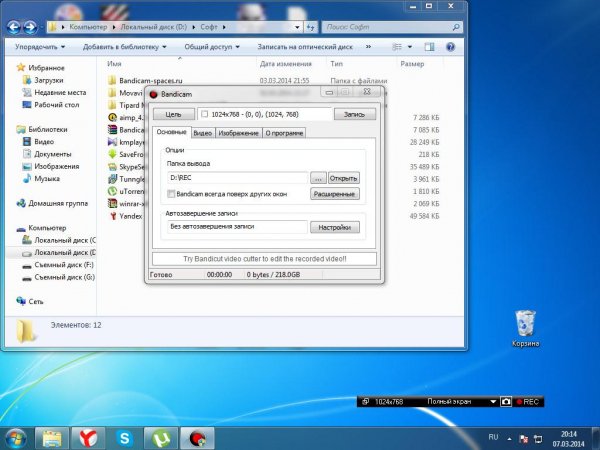This screenshot has width=600, height=450.
Task: Open the Упорядочить dropdown menu
Action: [40, 47]
